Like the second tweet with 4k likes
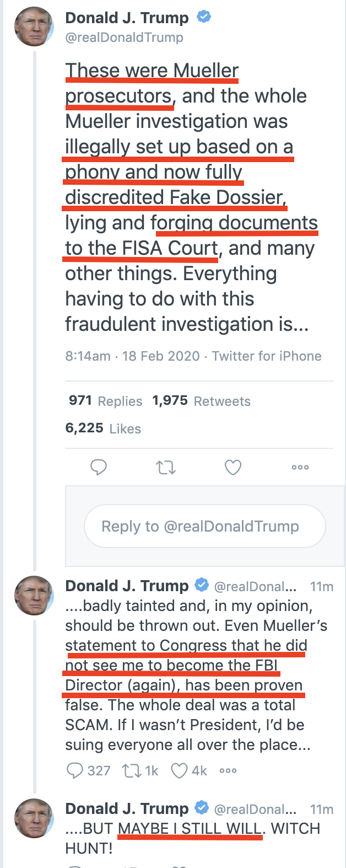The width and height of the screenshot is (346, 868). pyautogui.click(x=179, y=770)
